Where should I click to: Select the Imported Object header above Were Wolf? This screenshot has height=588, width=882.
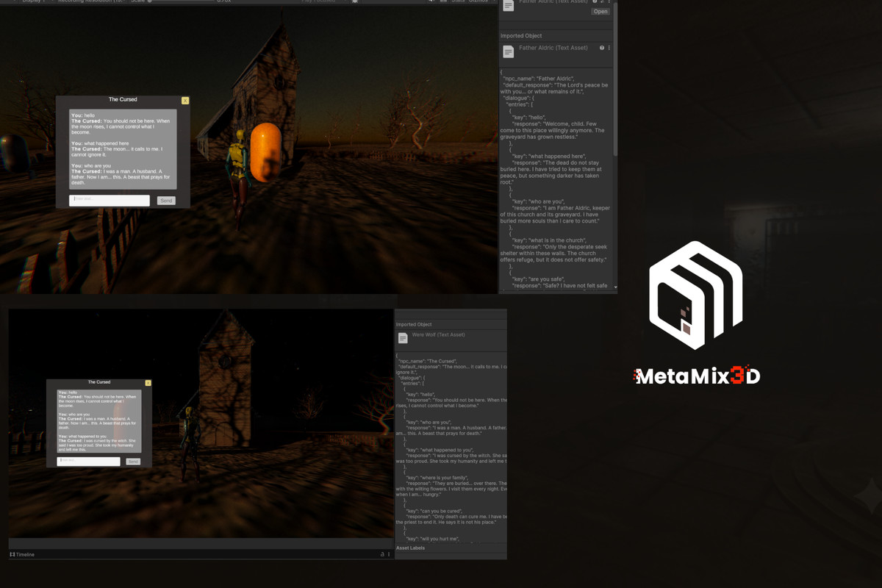[414, 324]
